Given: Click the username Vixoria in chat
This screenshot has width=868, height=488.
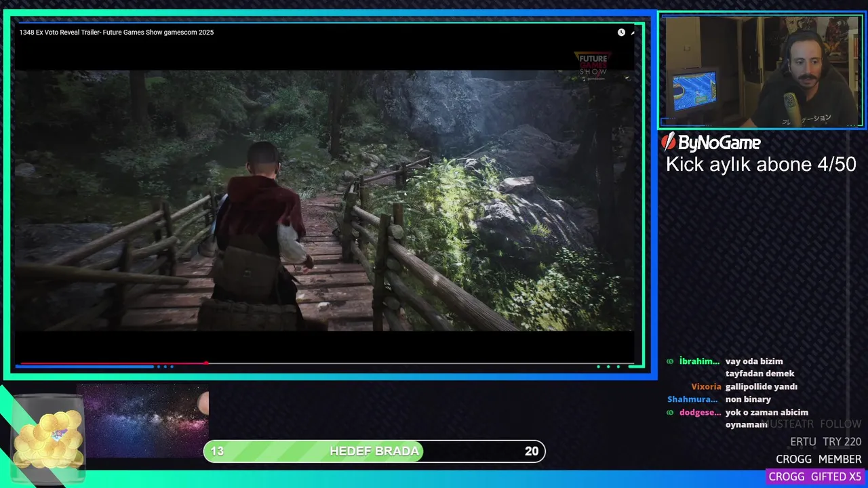Looking at the screenshot, I should (x=706, y=387).
